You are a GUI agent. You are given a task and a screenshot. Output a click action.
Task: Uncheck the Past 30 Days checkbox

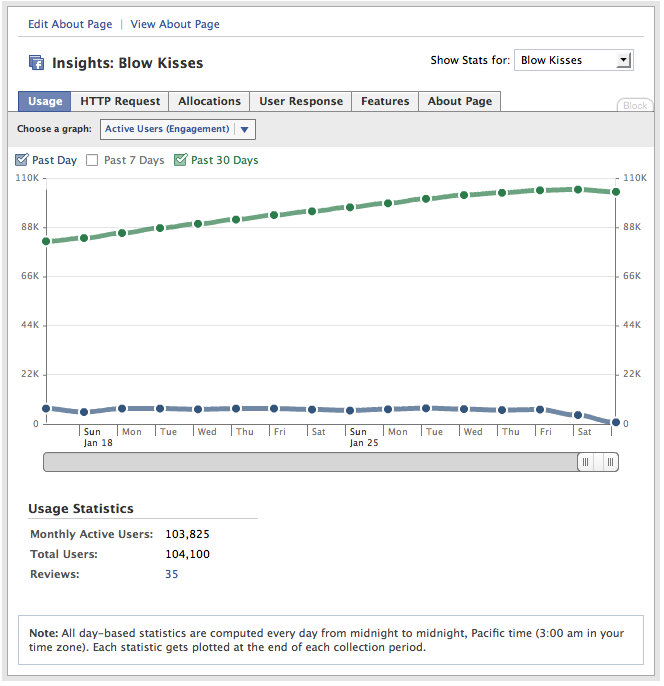(180, 160)
